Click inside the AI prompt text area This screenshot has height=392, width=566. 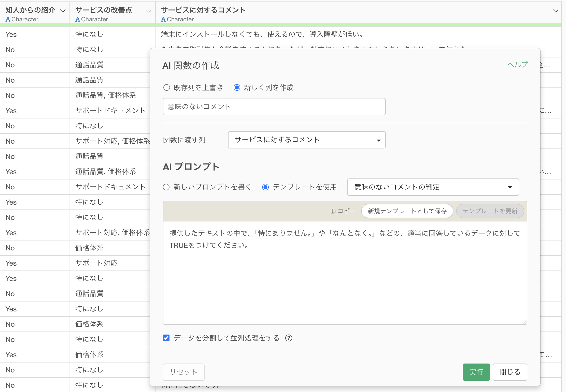345,273
